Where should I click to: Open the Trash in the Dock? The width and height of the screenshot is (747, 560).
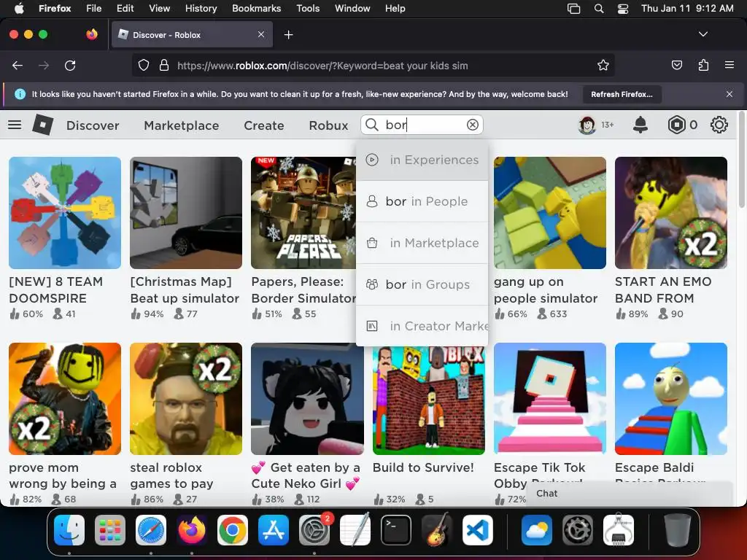click(x=678, y=530)
